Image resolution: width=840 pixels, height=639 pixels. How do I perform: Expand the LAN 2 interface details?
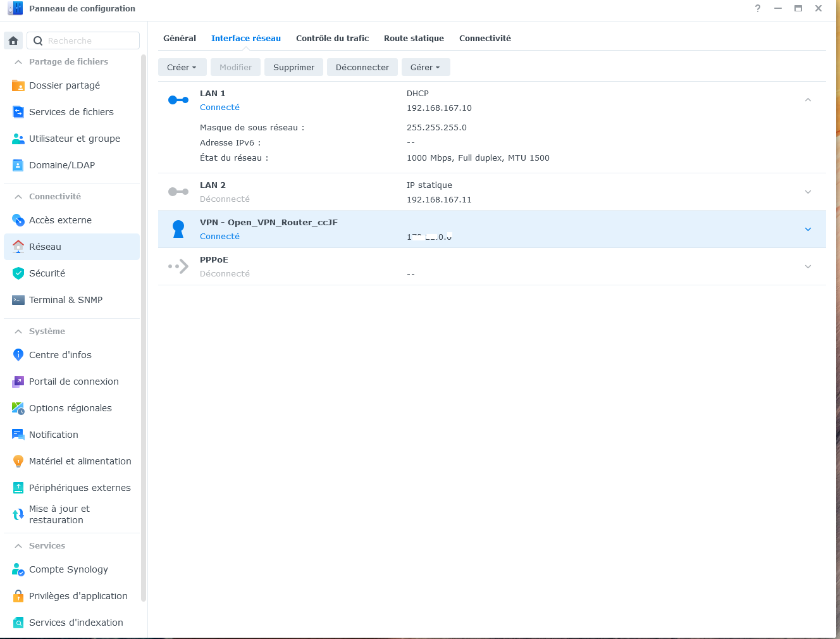(808, 192)
